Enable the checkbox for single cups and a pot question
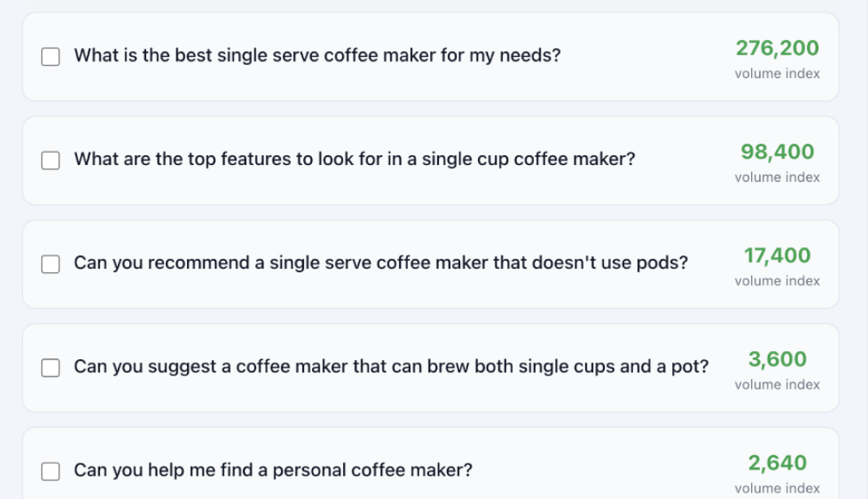Viewport: 868px width, 499px height. (50, 367)
